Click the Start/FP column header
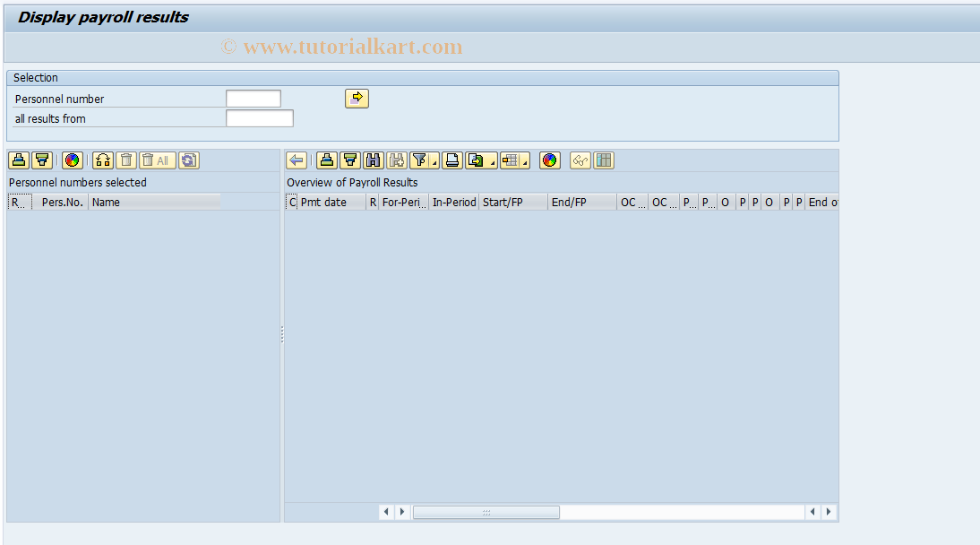980x545 pixels. [513, 202]
